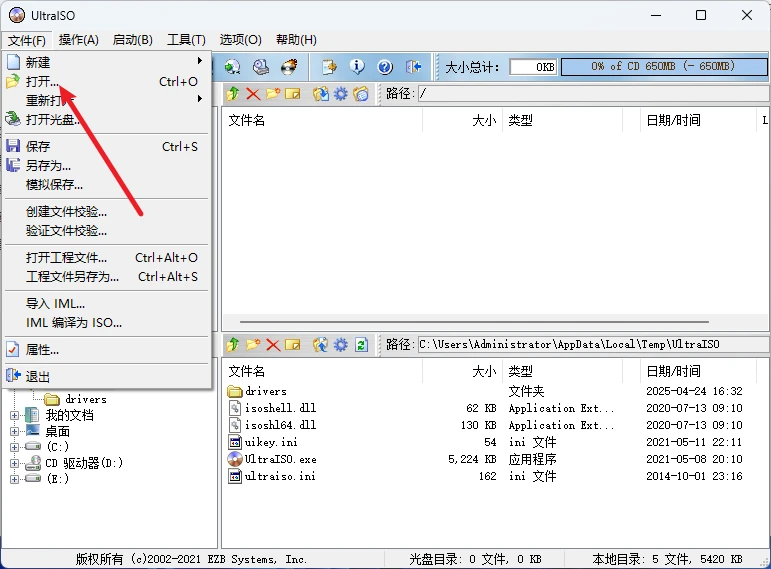Choose 验证文件校验... menu entry
771x569 pixels.
click(x=107, y=231)
